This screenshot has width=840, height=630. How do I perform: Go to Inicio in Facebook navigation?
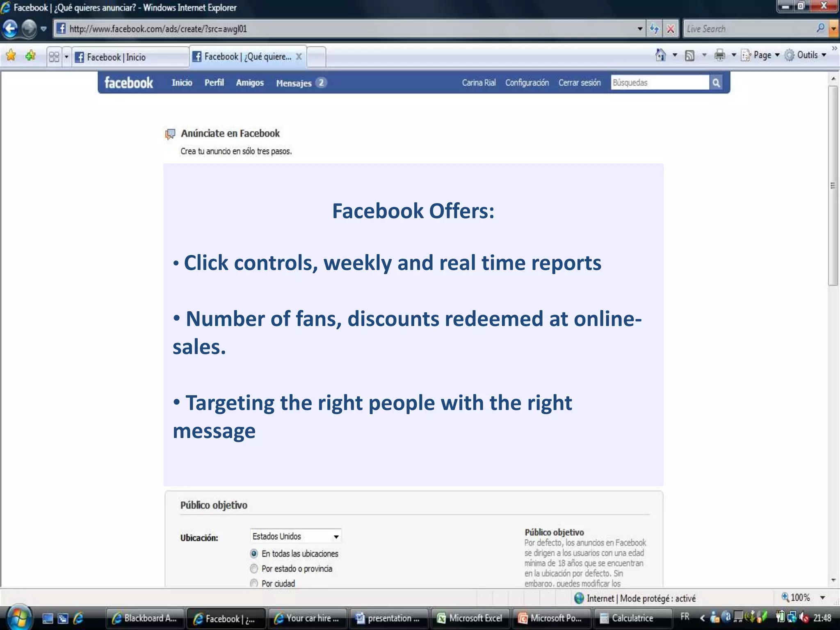[x=182, y=83]
